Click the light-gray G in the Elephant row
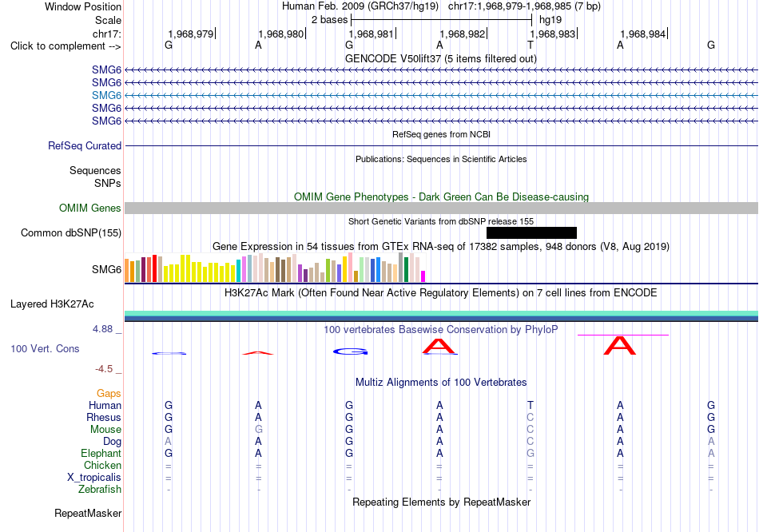 [x=530, y=454]
